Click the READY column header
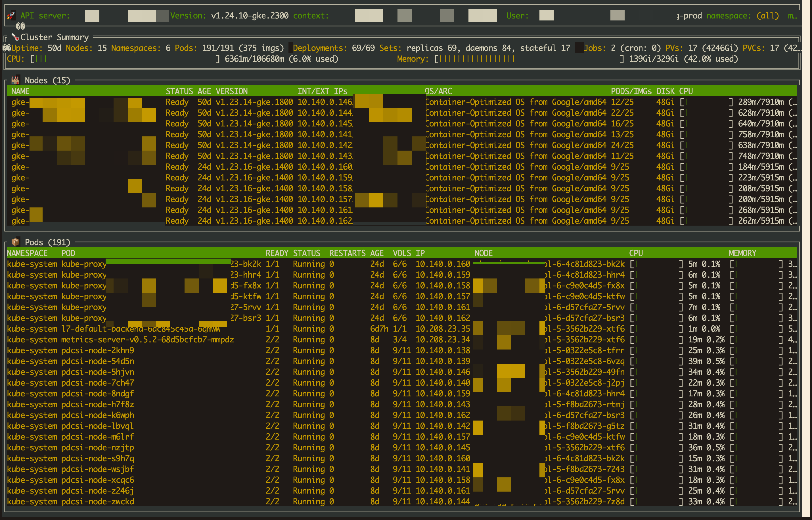The width and height of the screenshot is (812, 520). point(277,253)
